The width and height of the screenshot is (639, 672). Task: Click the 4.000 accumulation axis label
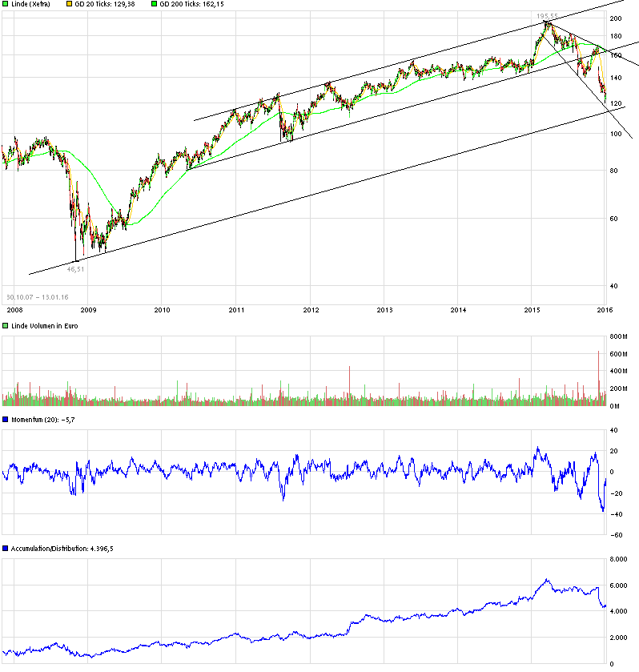tap(619, 611)
